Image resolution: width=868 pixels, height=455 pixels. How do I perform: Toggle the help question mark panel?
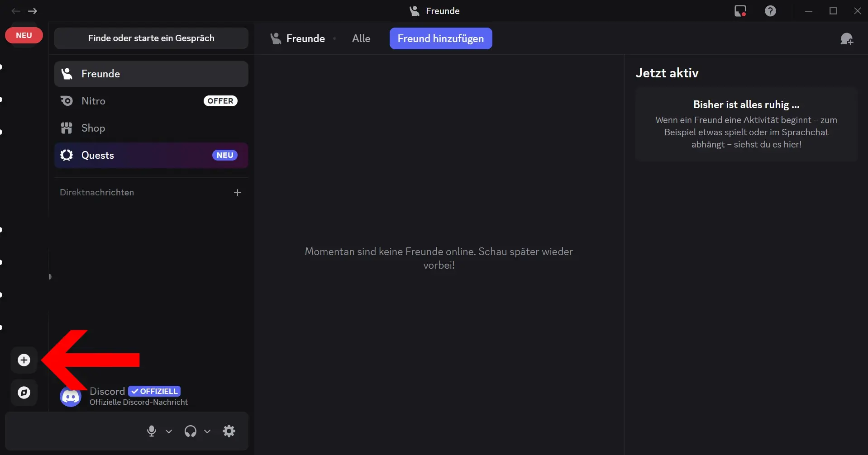770,10
